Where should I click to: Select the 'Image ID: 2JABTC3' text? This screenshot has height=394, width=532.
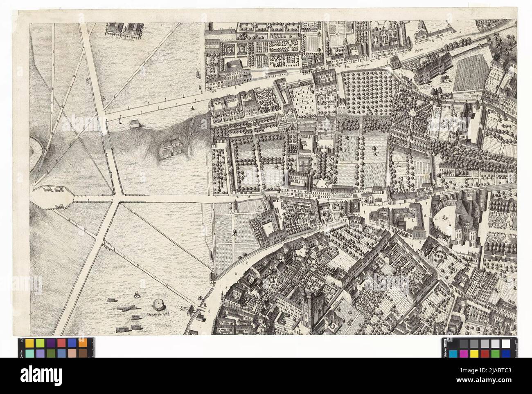point(486,370)
